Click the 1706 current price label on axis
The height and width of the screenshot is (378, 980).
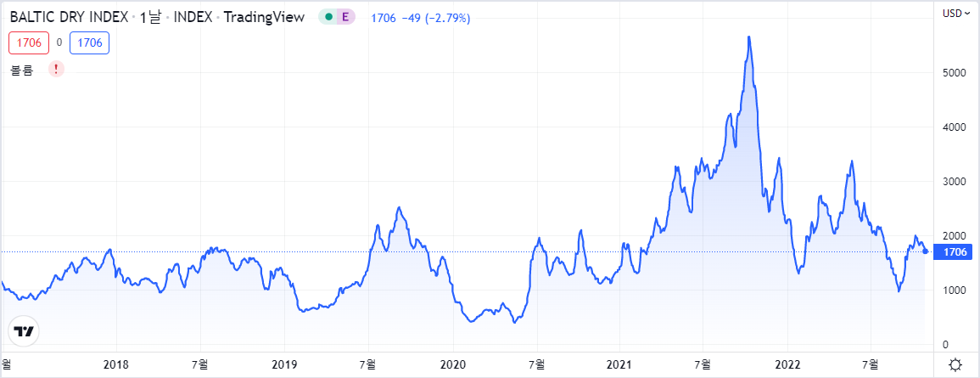955,252
